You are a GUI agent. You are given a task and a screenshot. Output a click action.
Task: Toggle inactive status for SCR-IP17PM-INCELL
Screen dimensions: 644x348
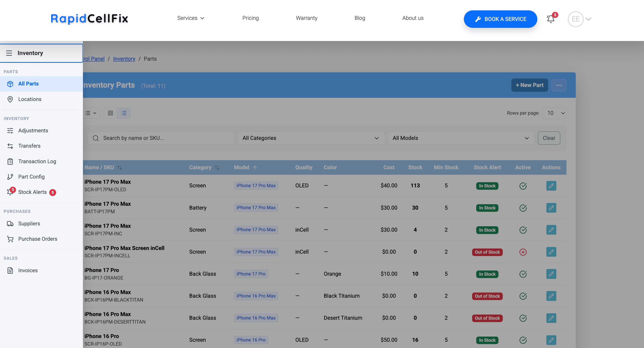523,252
